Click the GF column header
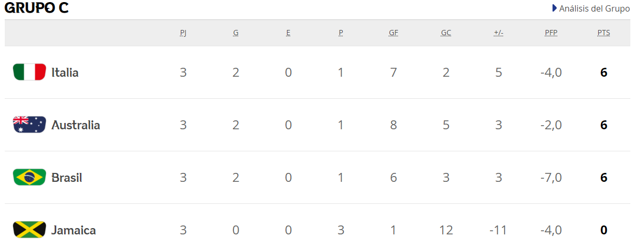Image resolution: width=644 pixels, height=247 pixels. click(x=393, y=33)
